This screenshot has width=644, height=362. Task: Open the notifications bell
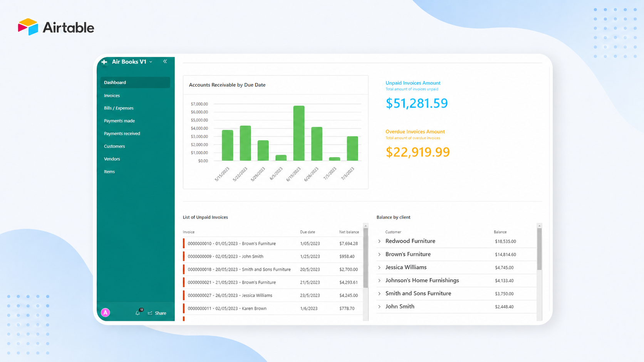[138, 313]
